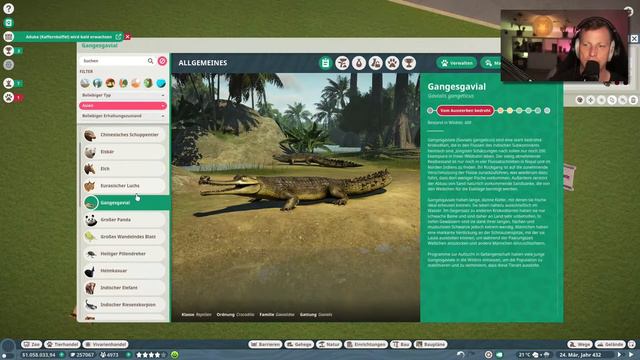Select Elch in the animal list

tap(124, 169)
